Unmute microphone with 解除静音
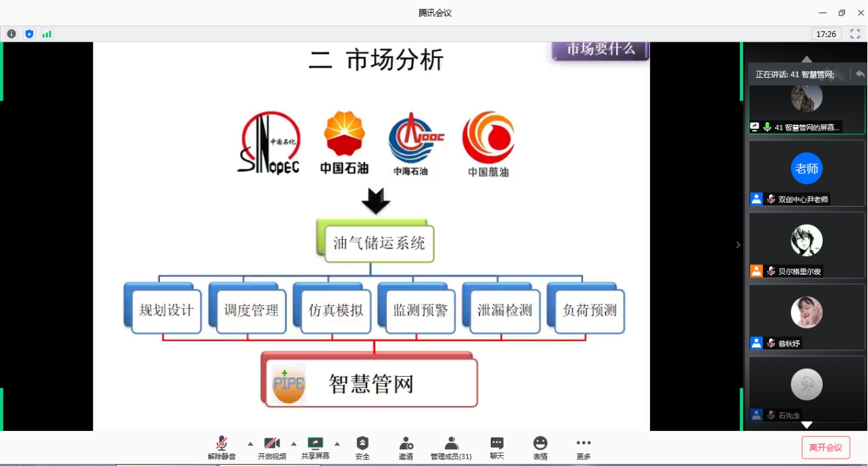 coord(221,448)
